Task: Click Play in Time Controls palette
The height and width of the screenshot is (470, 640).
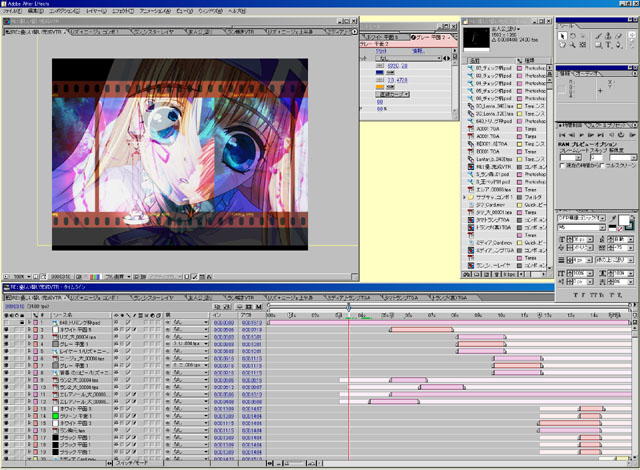Action: pyautogui.click(x=581, y=135)
